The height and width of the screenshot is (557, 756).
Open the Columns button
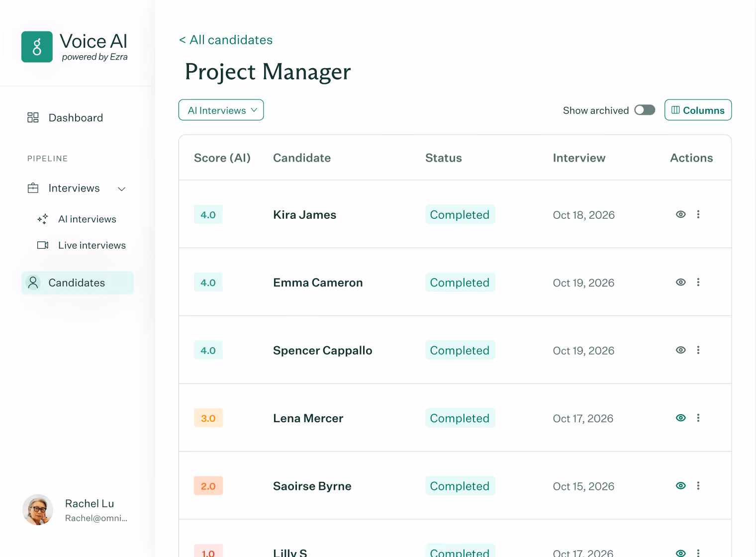point(698,110)
